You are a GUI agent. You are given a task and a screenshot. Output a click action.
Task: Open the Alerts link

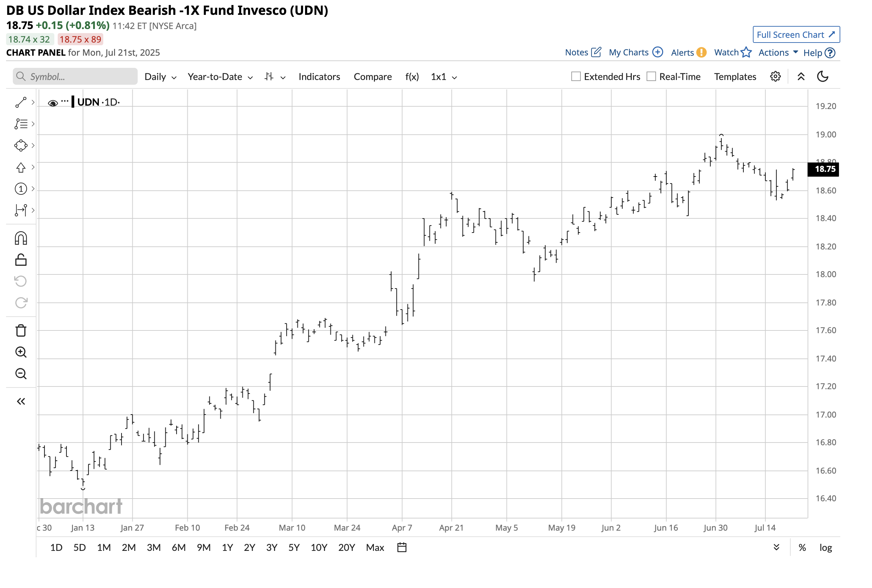tap(682, 53)
